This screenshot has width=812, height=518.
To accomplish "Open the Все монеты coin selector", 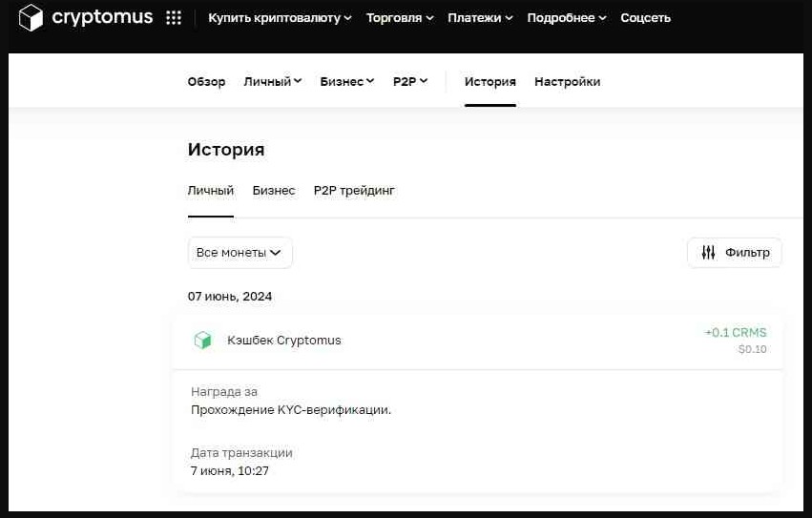I will (x=239, y=253).
